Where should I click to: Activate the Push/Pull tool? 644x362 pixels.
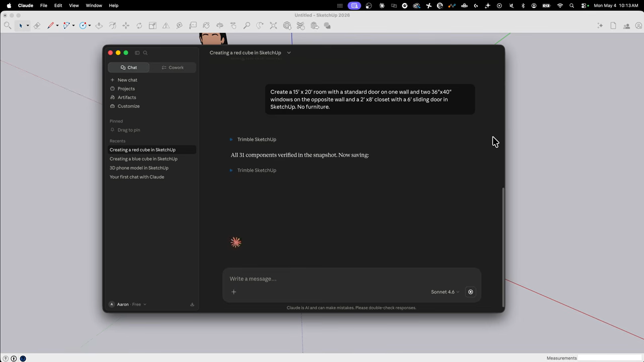(99, 25)
